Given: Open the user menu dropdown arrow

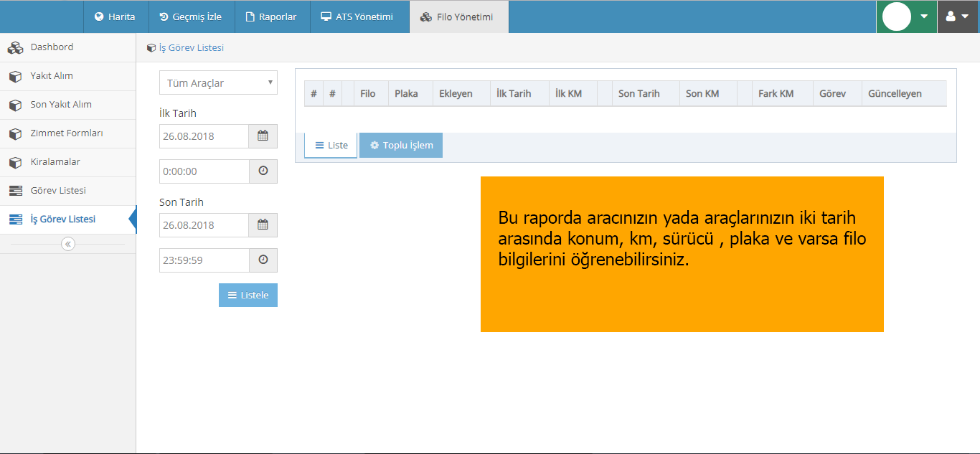Looking at the screenshot, I should click(966, 16).
